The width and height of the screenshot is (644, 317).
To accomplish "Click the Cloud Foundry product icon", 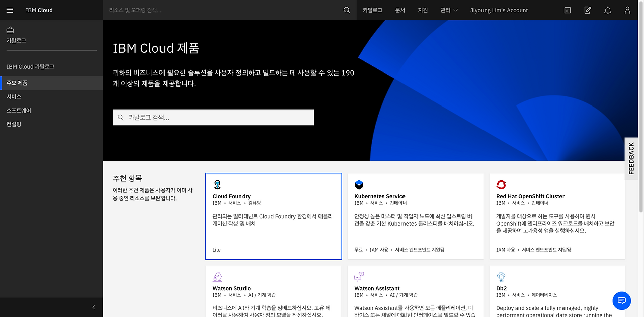I will tap(217, 184).
